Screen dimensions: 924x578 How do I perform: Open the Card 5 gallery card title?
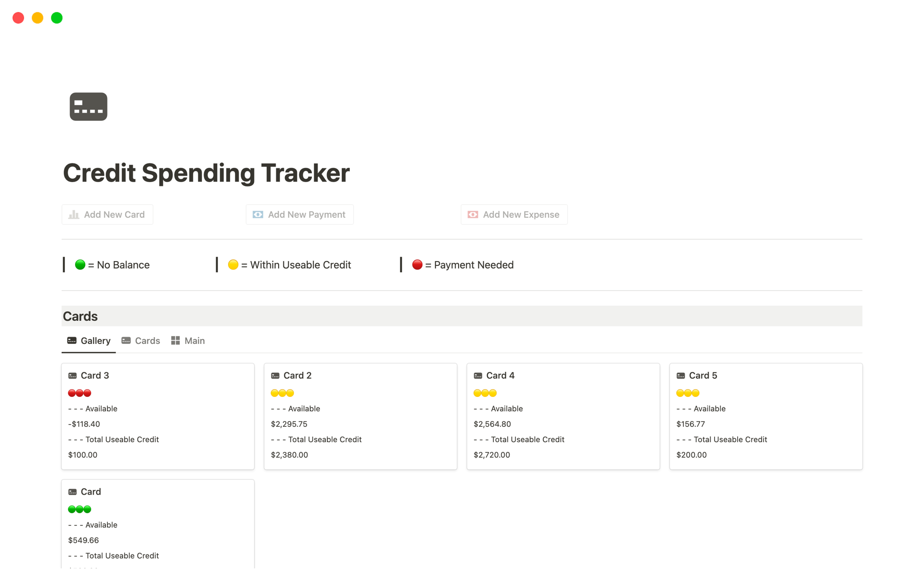pos(703,375)
